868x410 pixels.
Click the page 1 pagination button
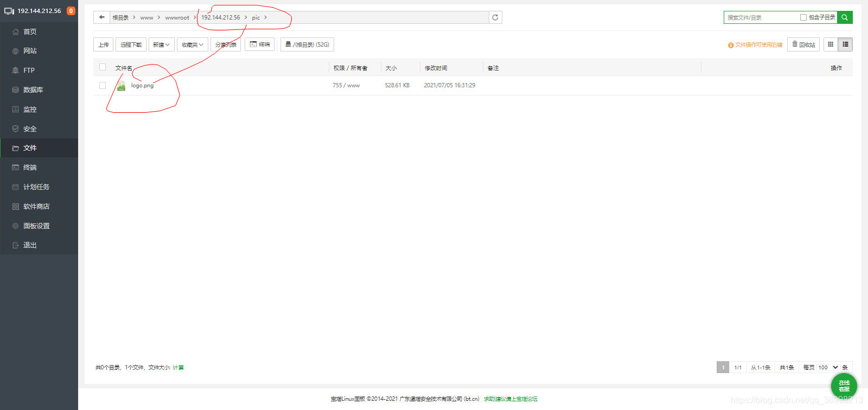tap(723, 367)
